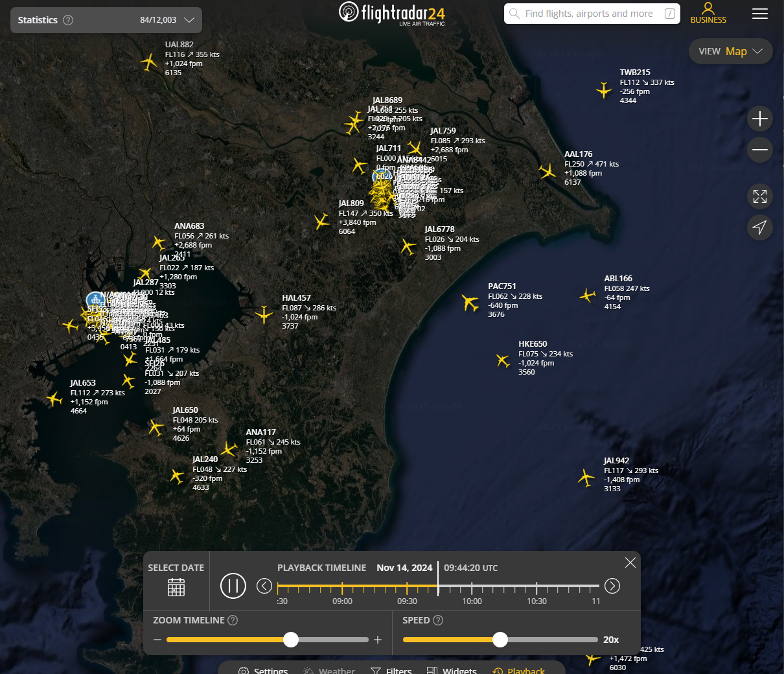Select the HAL457 aircraft on the map

point(264,315)
